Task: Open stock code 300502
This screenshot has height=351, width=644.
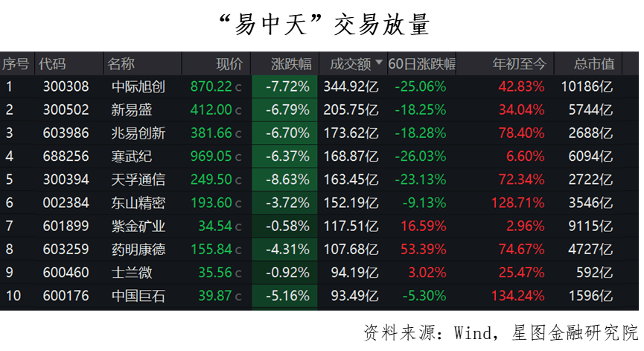Action: [x=66, y=110]
